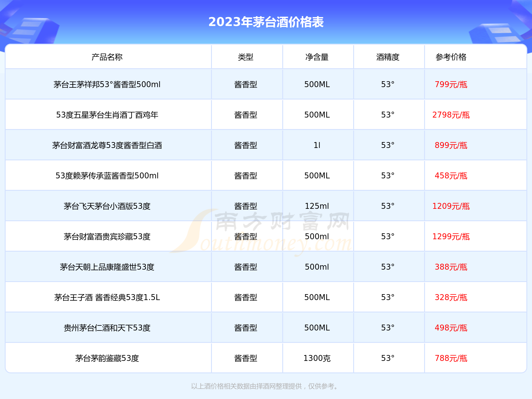Click product 茅台飞天茅台小酒版53度
Viewport: 532px width, 399px height.
107,206
